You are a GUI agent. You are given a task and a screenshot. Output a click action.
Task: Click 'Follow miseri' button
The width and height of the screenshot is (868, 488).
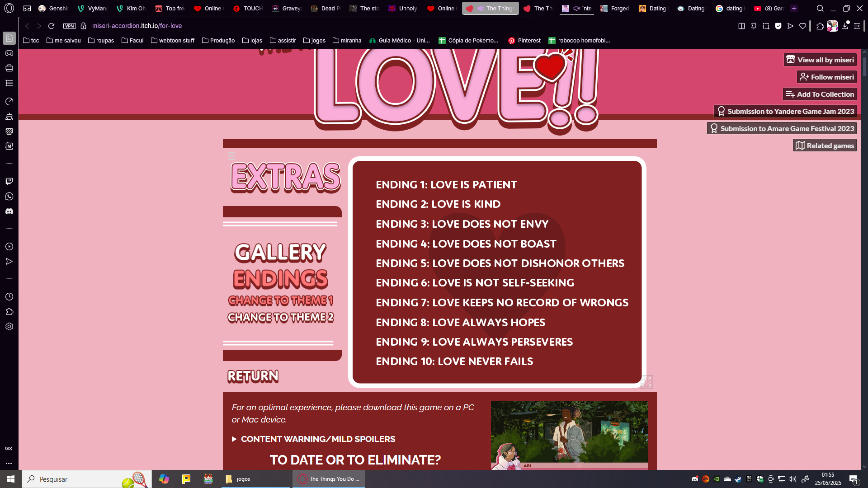coord(826,77)
